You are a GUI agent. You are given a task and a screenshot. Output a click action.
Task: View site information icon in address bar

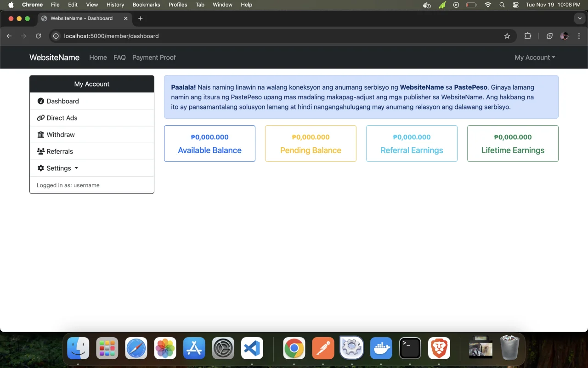[x=56, y=36]
